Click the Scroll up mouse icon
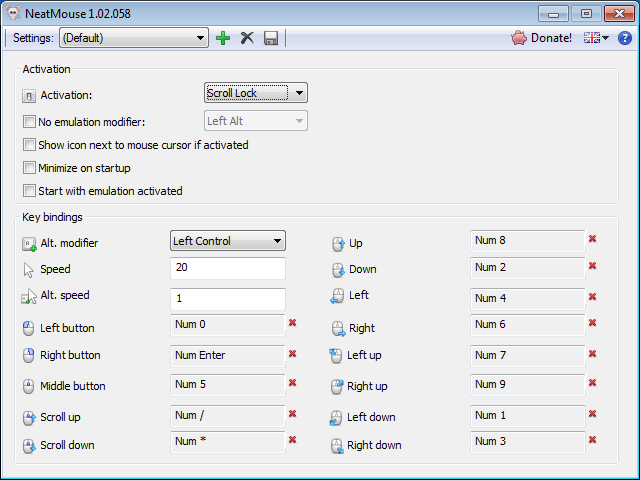The image size is (640, 480). click(x=29, y=418)
